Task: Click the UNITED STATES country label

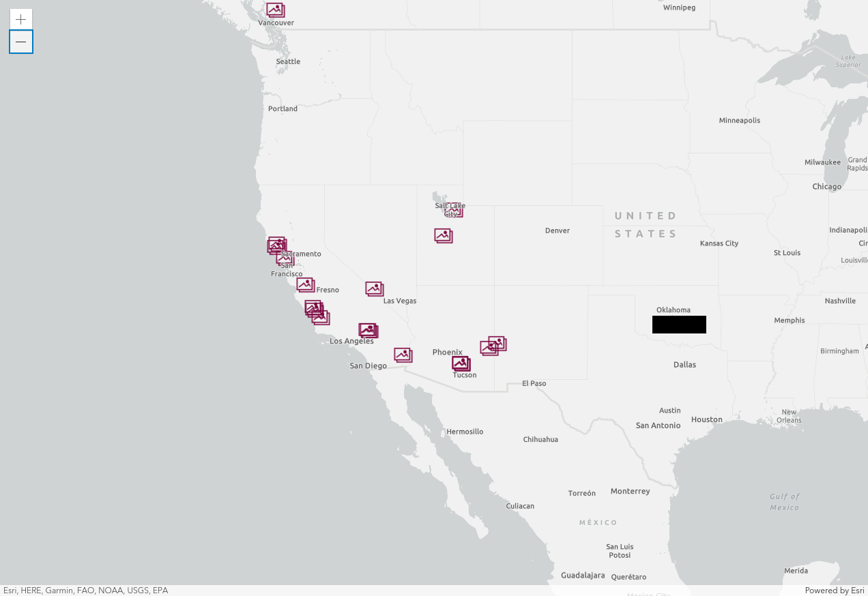Action: tap(646, 225)
